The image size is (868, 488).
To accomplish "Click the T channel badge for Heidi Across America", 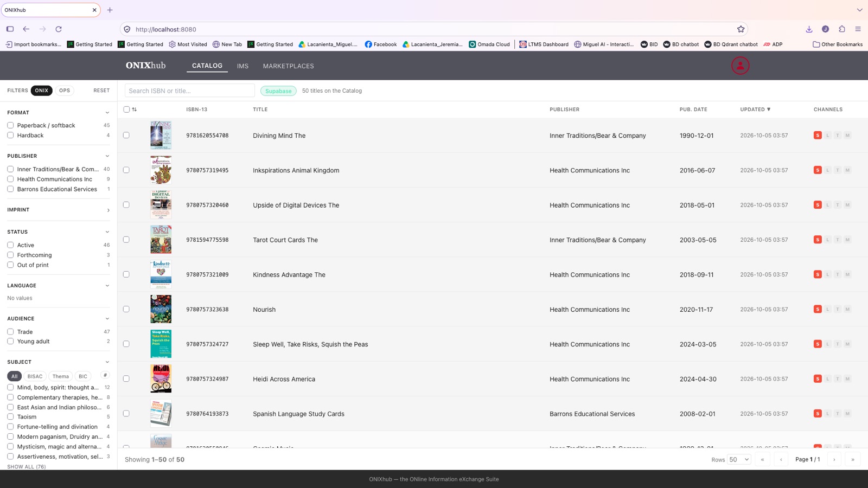I will [x=838, y=379].
